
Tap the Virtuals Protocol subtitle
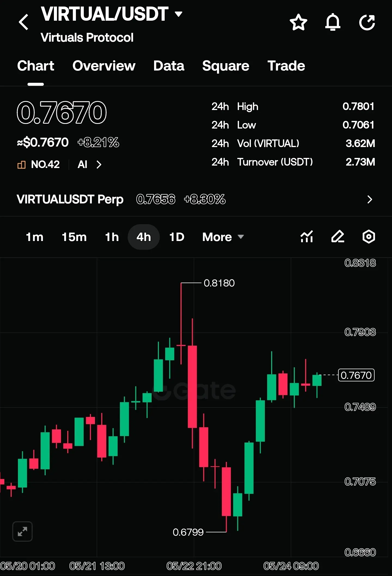pos(87,38)
